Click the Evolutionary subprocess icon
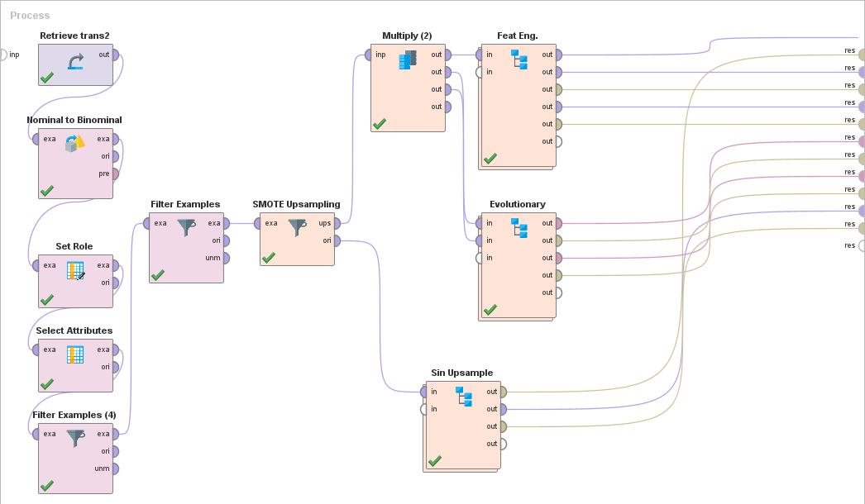 [x=519, y=227]
